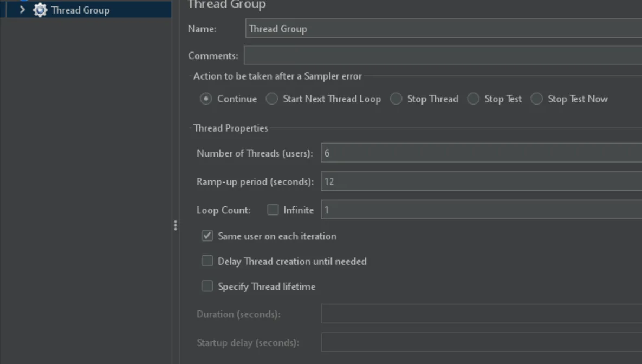Image resolution: width=642 pixels, height=364 pixels.
Task: Select Thread Group in the tree
Action: click(x=80, y=10)
